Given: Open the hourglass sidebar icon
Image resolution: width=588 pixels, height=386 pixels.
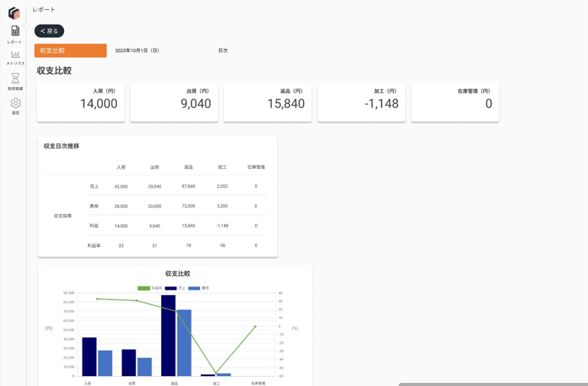Looking at the screenshot, I should pos(15,78).
